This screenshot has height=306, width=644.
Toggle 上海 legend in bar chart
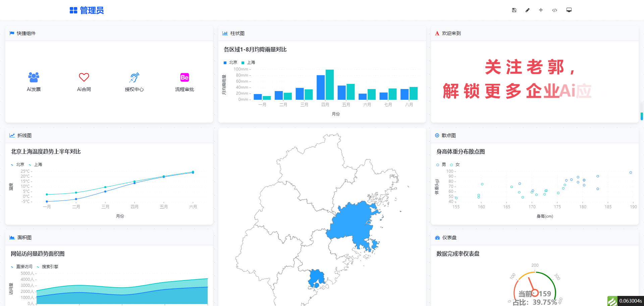249,62
